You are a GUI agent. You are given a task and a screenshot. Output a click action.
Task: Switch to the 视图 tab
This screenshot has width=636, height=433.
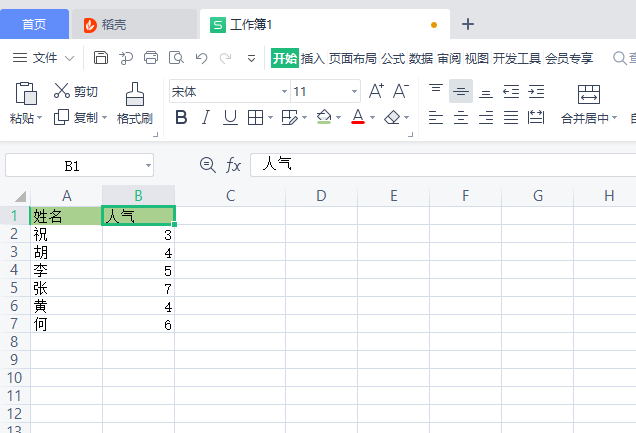[x=477, y=58]
